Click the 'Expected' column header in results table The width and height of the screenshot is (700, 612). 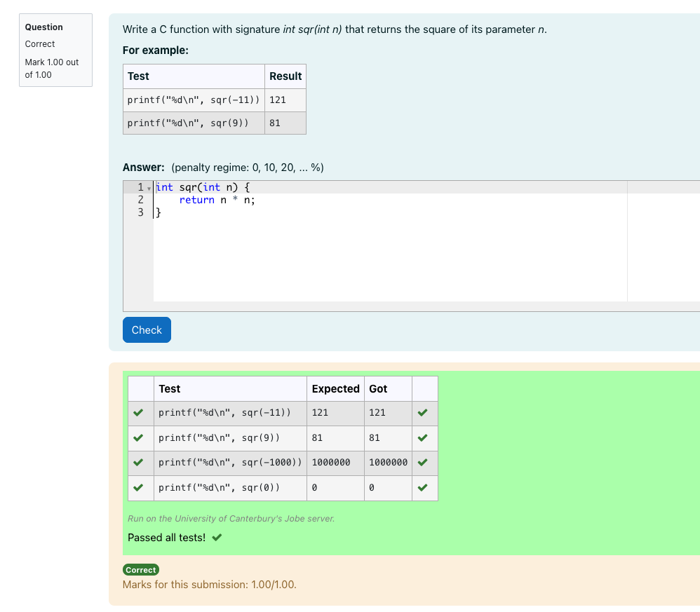click(x=335, y=388)
